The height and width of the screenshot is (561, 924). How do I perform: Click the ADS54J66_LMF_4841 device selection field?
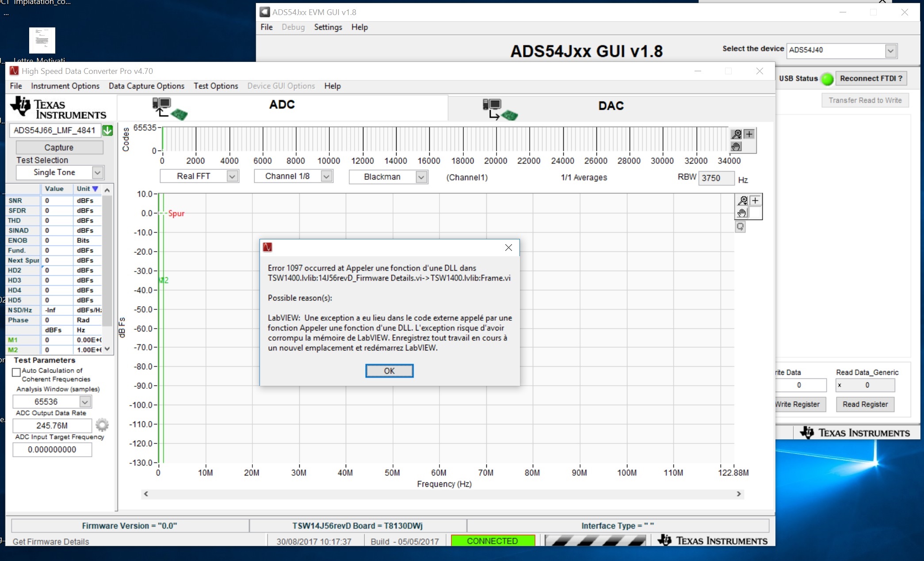point(55,131)
